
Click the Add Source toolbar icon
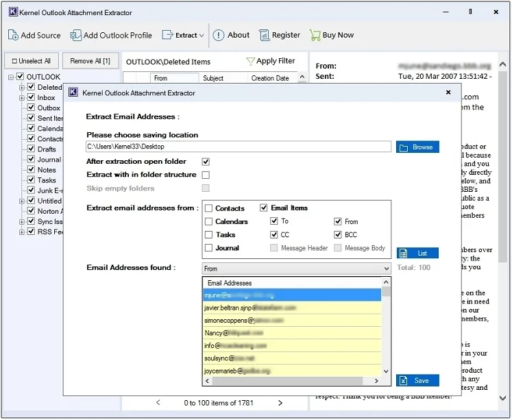pos(13,35)
